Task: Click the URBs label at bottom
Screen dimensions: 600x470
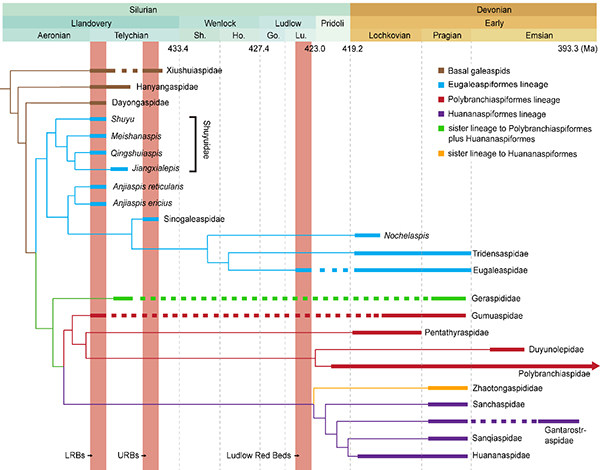Action: coord(131,457)
